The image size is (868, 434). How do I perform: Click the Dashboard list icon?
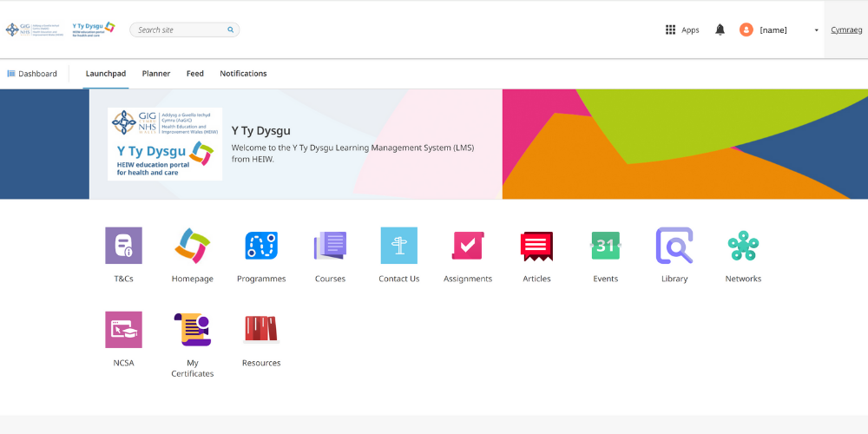(11, 74)
